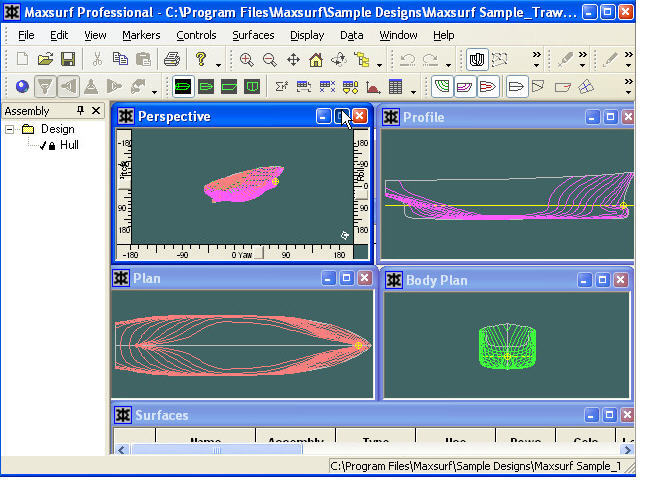Click the Open file folder icon
Screen dimensions: 659x504
click(x=45, y=60)
